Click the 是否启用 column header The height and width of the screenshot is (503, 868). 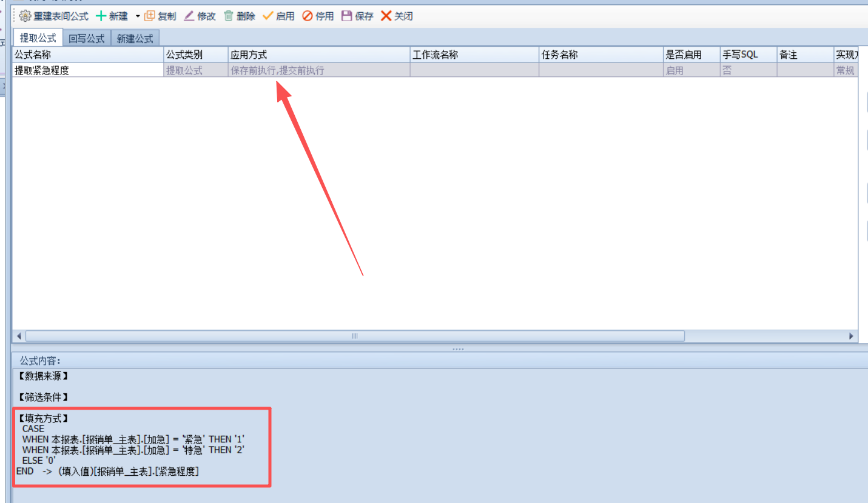point(691,55)
